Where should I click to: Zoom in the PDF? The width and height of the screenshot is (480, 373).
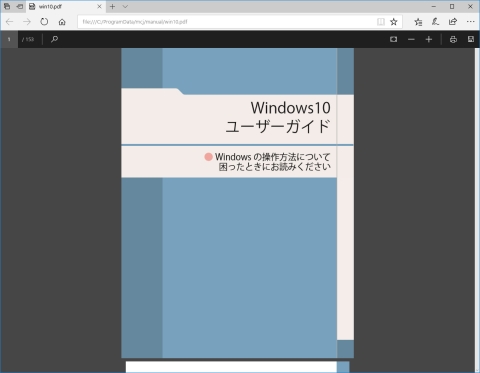429,39
